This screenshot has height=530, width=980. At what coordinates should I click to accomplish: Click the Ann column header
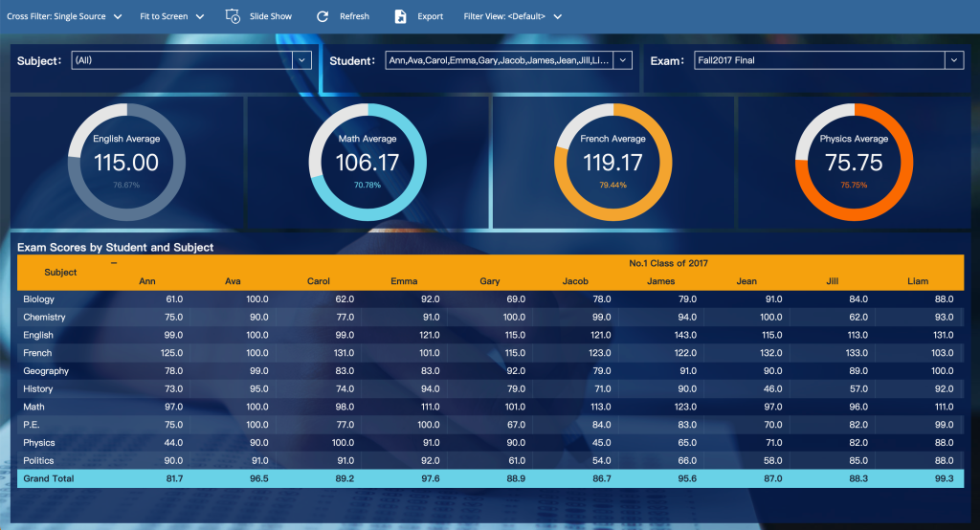pos(147,281)
